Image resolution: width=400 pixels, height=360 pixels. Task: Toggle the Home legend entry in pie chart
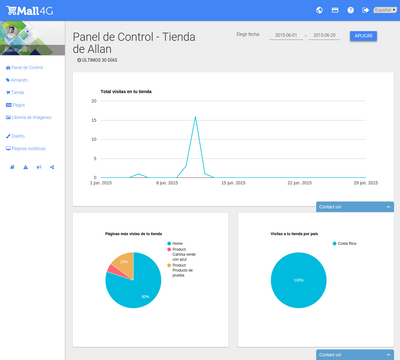click(x=175, y=244)
